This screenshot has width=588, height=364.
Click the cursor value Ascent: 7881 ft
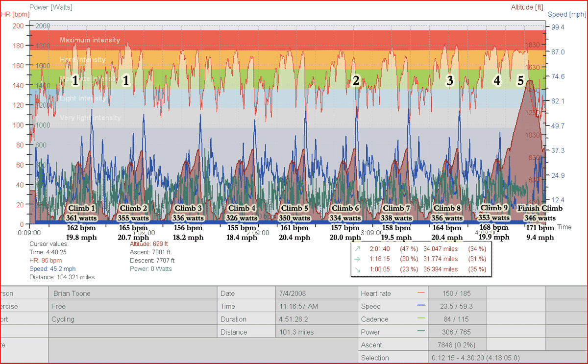[149, 252]
